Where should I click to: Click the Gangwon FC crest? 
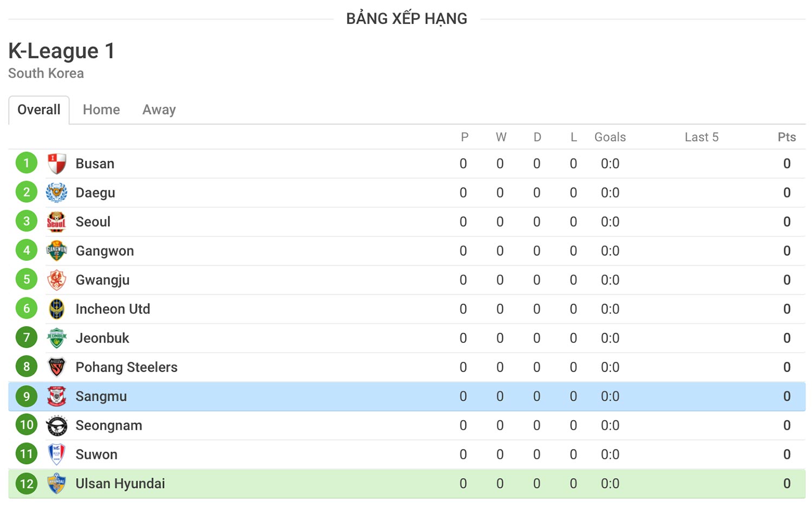(x=57, y=251)
